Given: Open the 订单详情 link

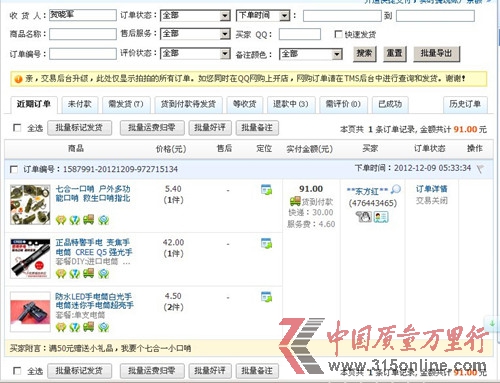Looking at the screenshot, I should click(432, 189).
